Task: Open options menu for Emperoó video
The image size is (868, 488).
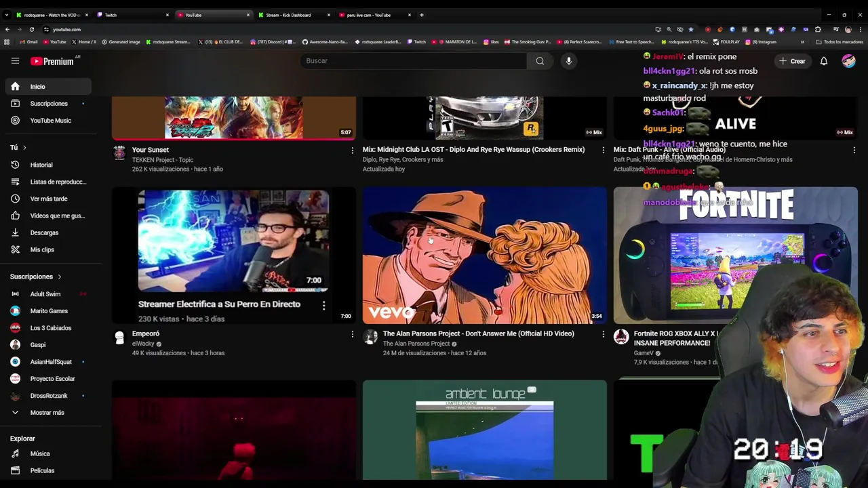Action: pos(352,334)
